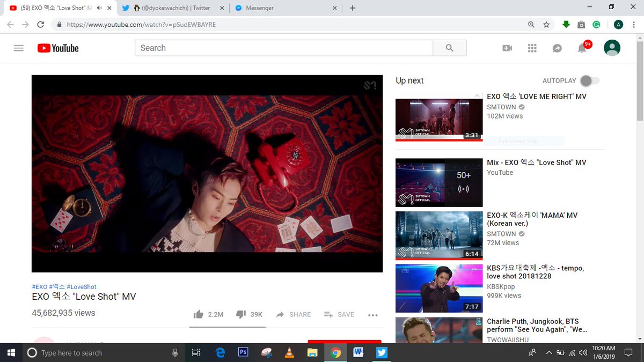This screenshot has height=362, width=644.
Task: Click the Grammarly extension icon
Action: pyautogui.click(x=596, y=24)
